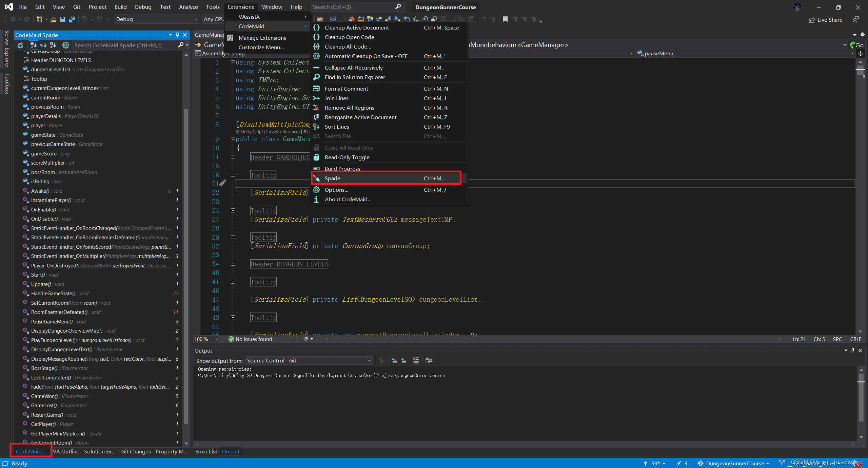The width and height of the screenshot is (868, 468).
Task: Refresh the CodeMaid Spade tree view
Action: pos(20,45)
